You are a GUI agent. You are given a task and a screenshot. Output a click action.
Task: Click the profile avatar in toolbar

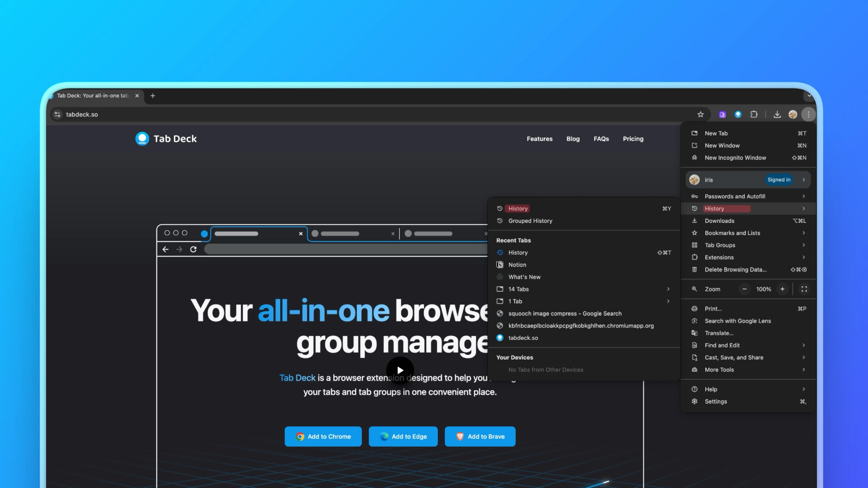[793, 114]
